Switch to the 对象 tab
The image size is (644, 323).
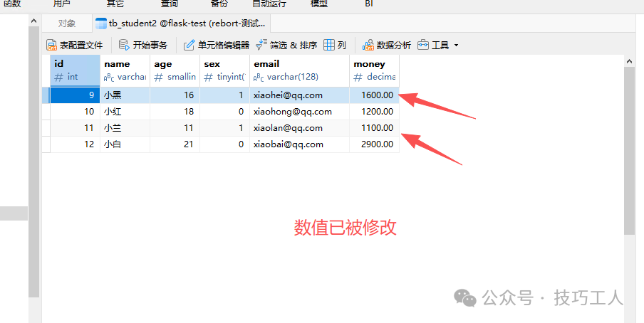click(67, 23)
